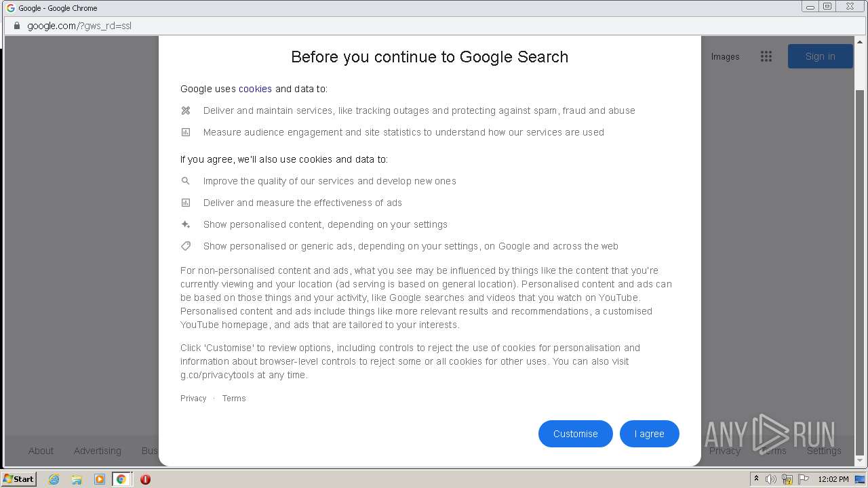Click the text g.co/privacytools at any time
The image size is (868, 488).
point(244,375)
